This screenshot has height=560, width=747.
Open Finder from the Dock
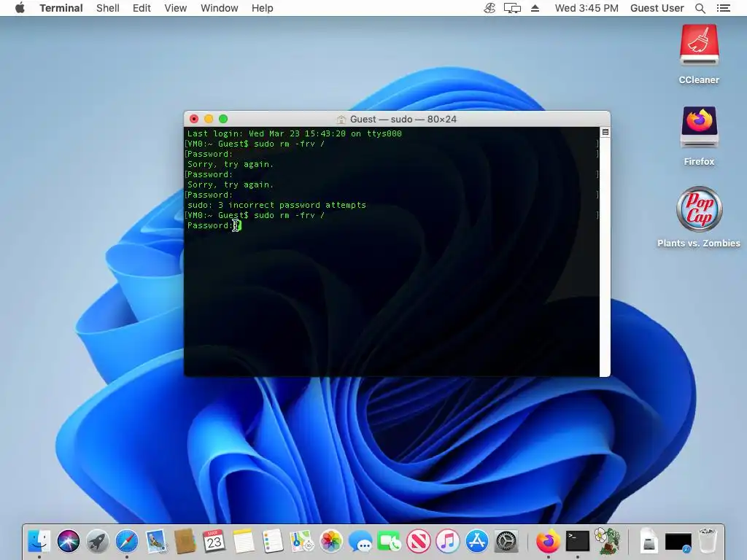pyautogui.click(x=39, y=542)
